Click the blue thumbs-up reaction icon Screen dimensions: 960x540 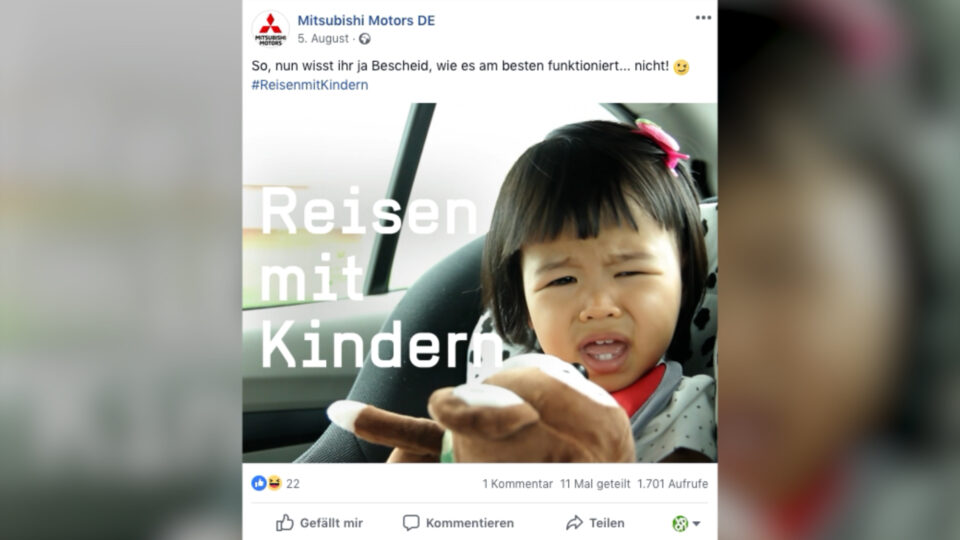click(259, 484)
